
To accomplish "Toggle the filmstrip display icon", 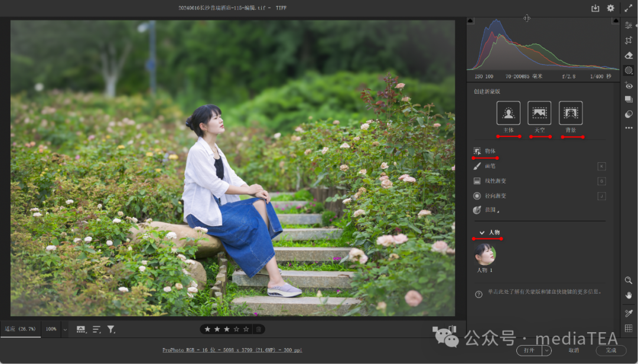I will [82, 329].
